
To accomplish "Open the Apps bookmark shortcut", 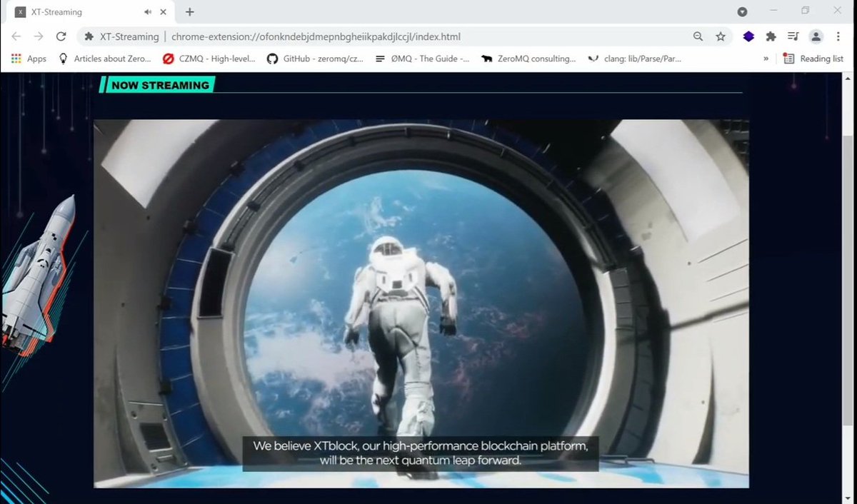I will tap(29, 59).
